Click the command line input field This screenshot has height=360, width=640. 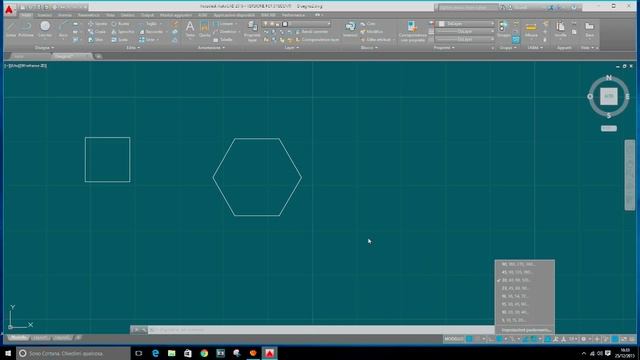[x=320, y=330]
